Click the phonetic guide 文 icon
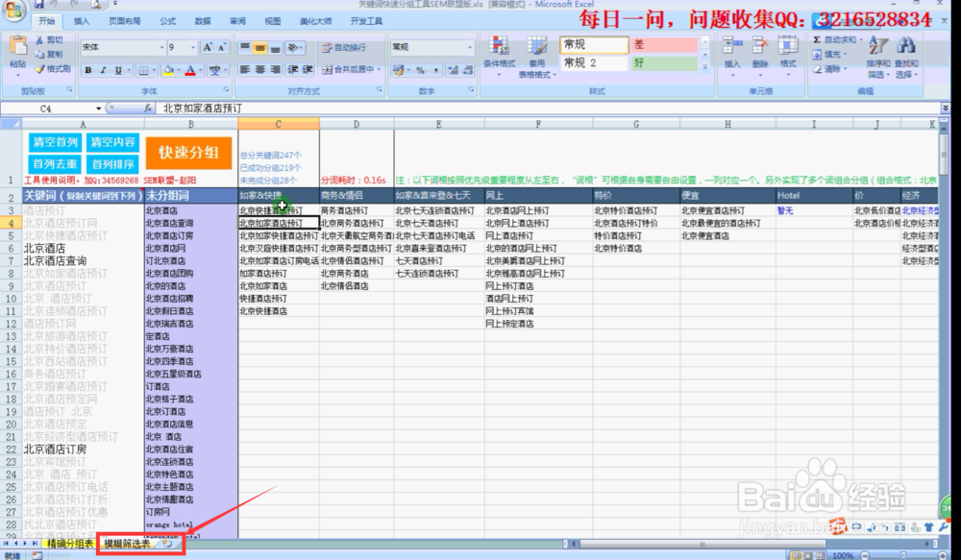The height and width of the screenshot is (560, 961). pyautogui.click(x=214, y=70)
